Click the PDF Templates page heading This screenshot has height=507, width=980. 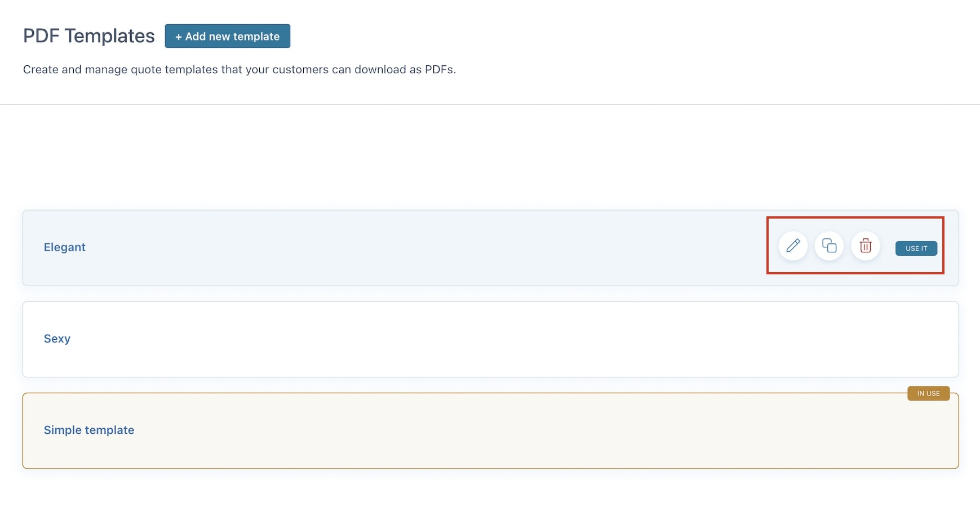coord(89,36)
